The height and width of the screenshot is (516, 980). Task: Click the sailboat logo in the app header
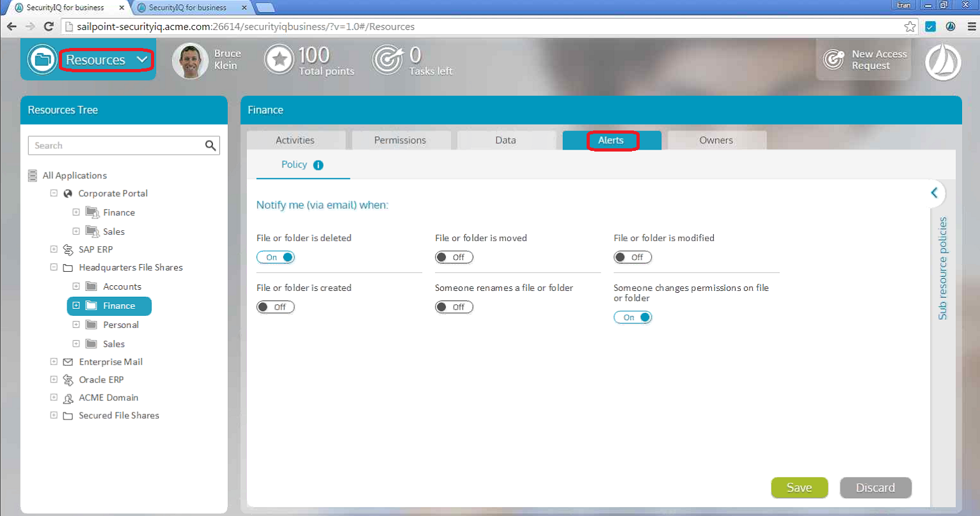(943, 62)
